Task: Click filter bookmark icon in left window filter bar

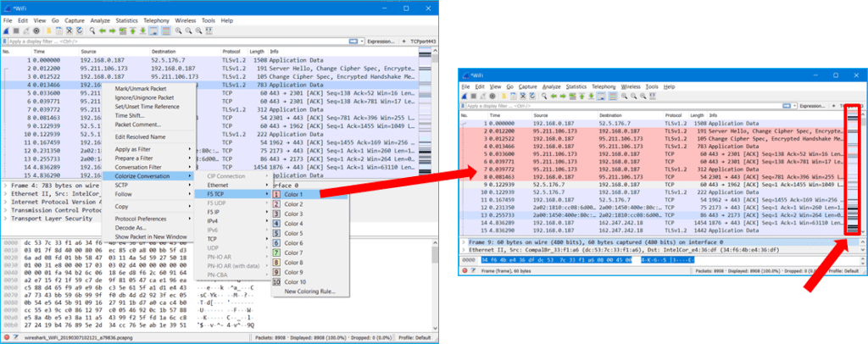Action: [x=5, y=42]
